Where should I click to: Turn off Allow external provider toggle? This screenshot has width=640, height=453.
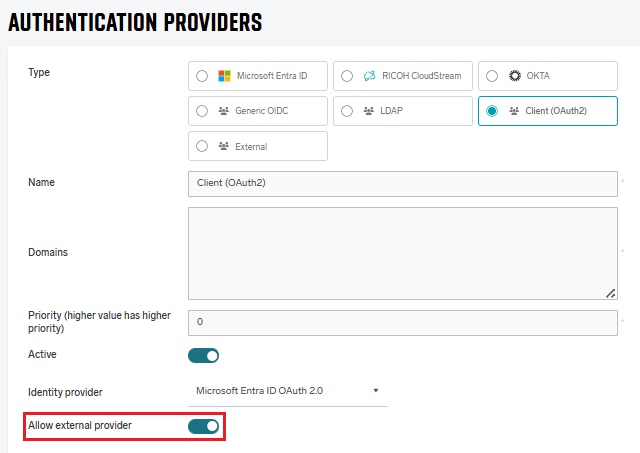coord(203,427)
